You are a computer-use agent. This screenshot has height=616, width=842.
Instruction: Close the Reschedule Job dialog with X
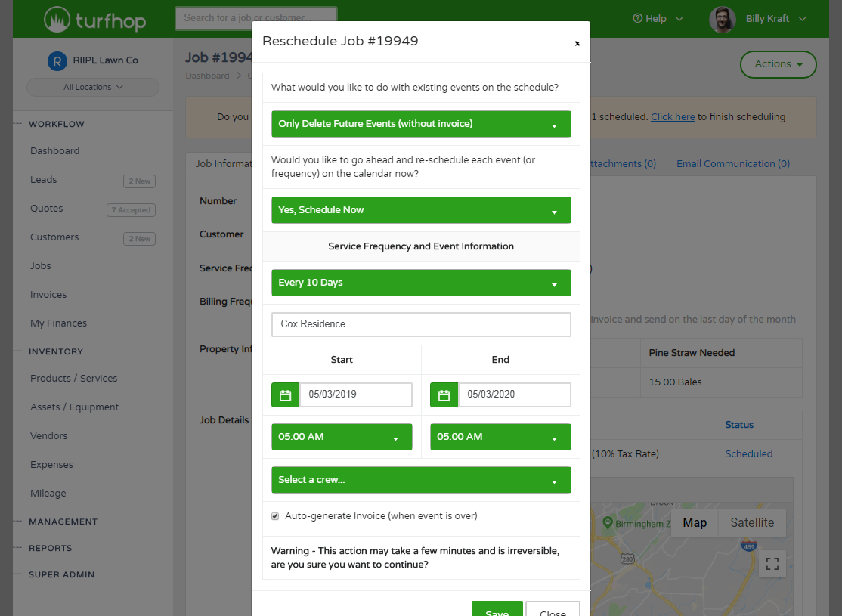[x=577, y=44]
